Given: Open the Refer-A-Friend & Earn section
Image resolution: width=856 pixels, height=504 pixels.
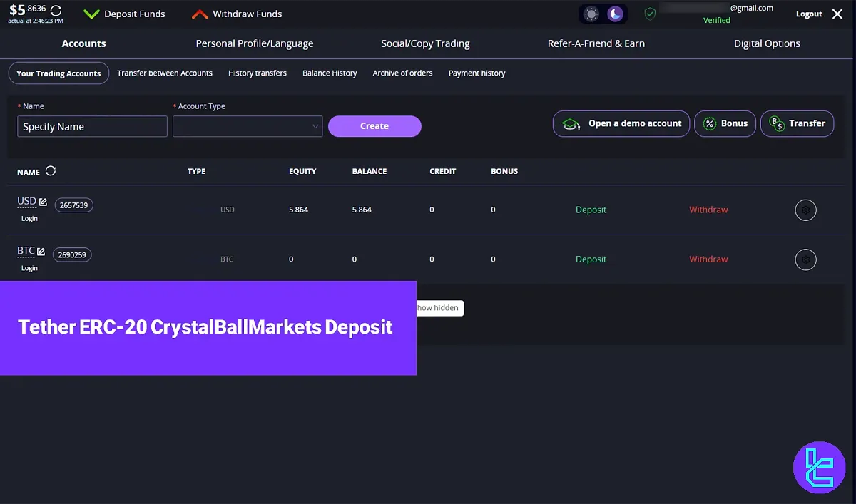Looking at the screenshot, I should click(x=596, y=43).
